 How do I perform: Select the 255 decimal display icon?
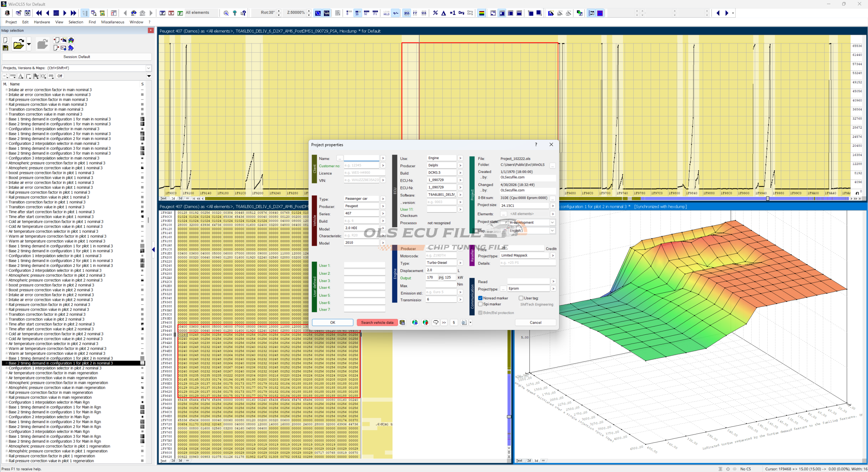point(407,13)
